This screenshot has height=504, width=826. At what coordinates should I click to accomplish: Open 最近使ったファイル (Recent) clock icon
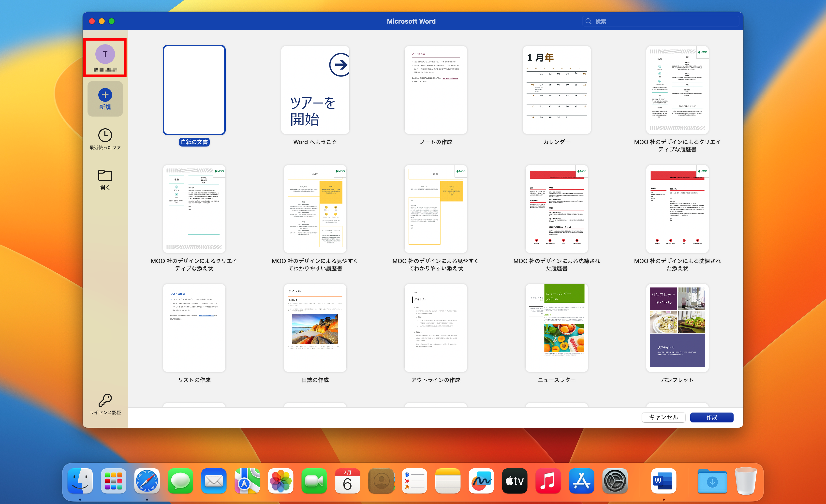tap(105, 135)
